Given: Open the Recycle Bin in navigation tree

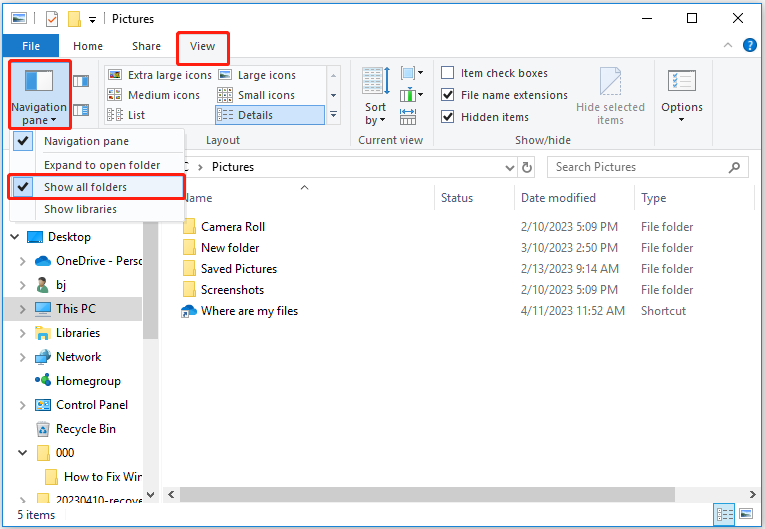Looking at the screenshot, I should point(85,429).
